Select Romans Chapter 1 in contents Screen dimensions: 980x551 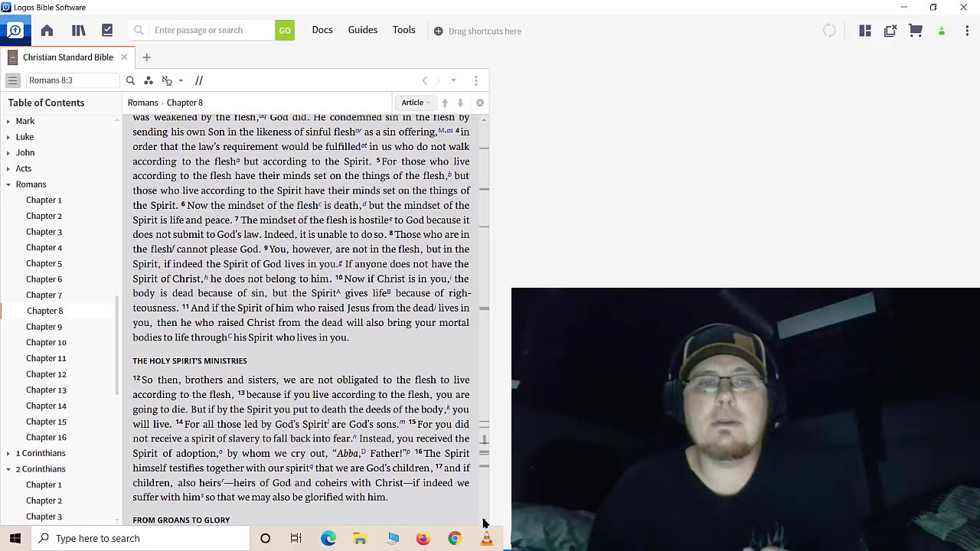click(44, 200)
